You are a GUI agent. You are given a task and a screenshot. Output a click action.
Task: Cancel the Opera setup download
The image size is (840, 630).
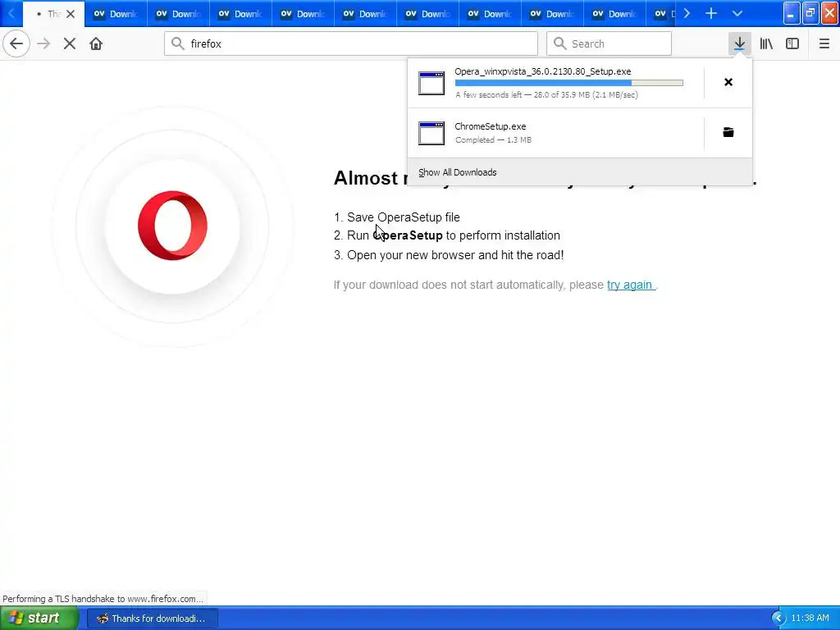point(728,82)
